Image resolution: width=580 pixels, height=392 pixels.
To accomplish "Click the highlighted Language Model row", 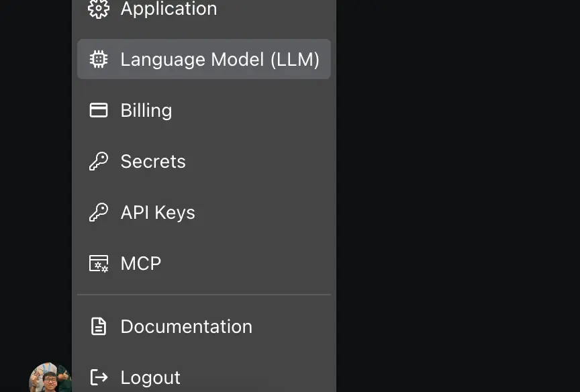I will point(203,59).
